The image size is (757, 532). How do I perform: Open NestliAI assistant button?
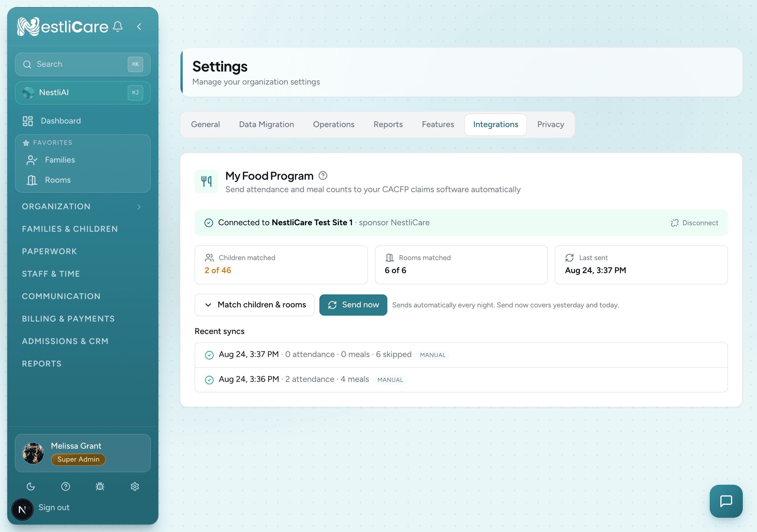[x=83, y=93]
